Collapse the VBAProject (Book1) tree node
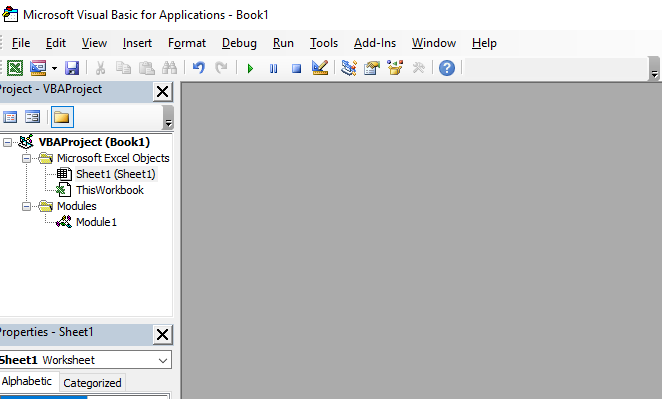Image resolution: width=662 pixels, height=399 pixels. 7,143
